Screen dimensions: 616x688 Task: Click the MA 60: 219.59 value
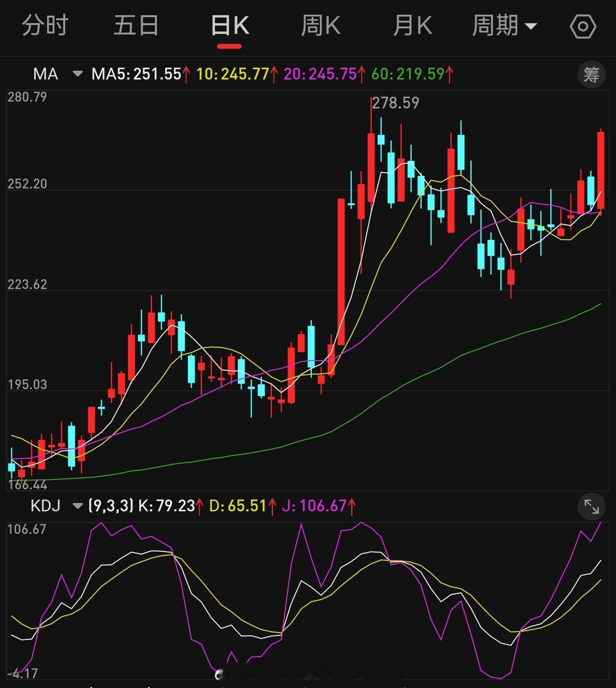point(412,74)
